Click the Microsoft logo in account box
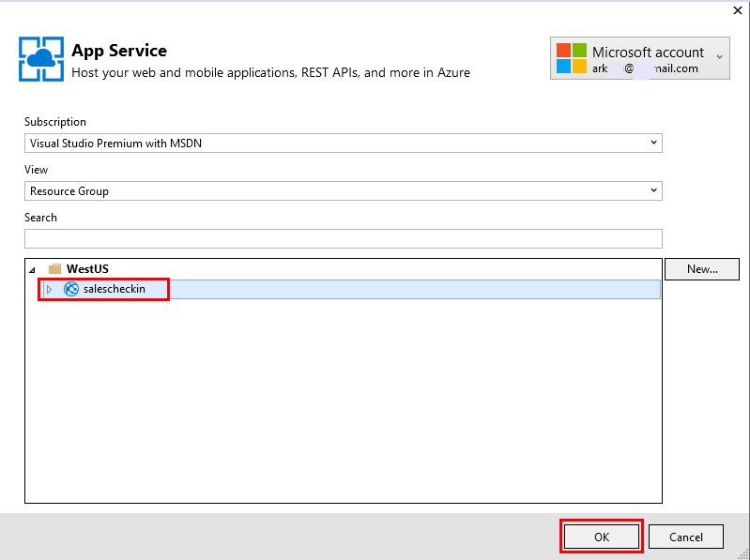The height and width of the screenshot is (560, 750). 571,58
